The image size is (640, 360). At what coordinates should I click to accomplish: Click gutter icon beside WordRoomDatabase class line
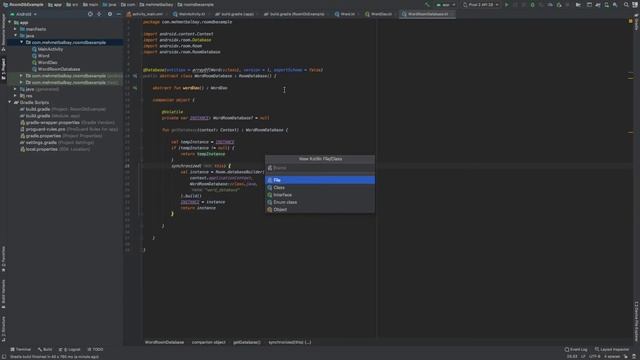pos(135,76)
